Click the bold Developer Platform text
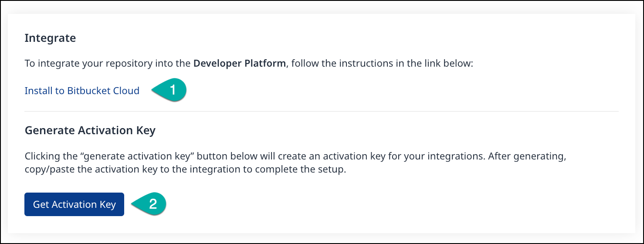Image resolution: width=644 pixels, height=244 pixels. pos(239,64)
